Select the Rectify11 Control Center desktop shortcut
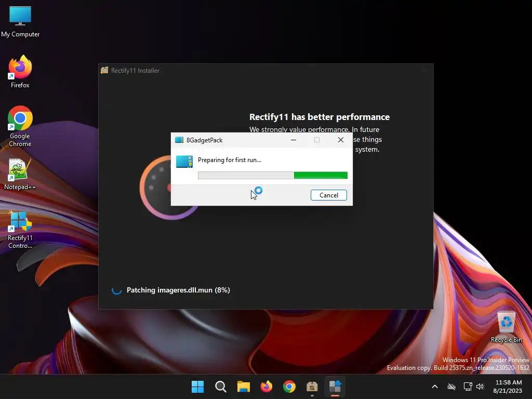532x399 pixels. click(x=20, y=230)
